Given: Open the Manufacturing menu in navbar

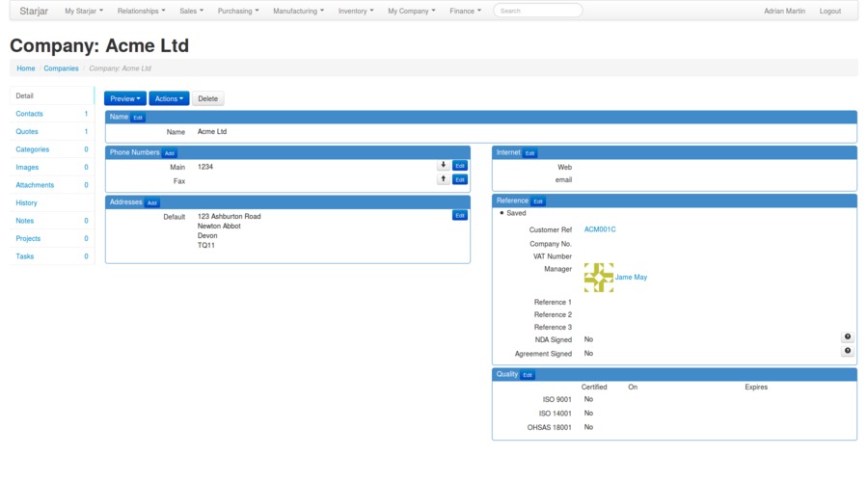Looking at the screenshot, I should click(x=298, y=11).
